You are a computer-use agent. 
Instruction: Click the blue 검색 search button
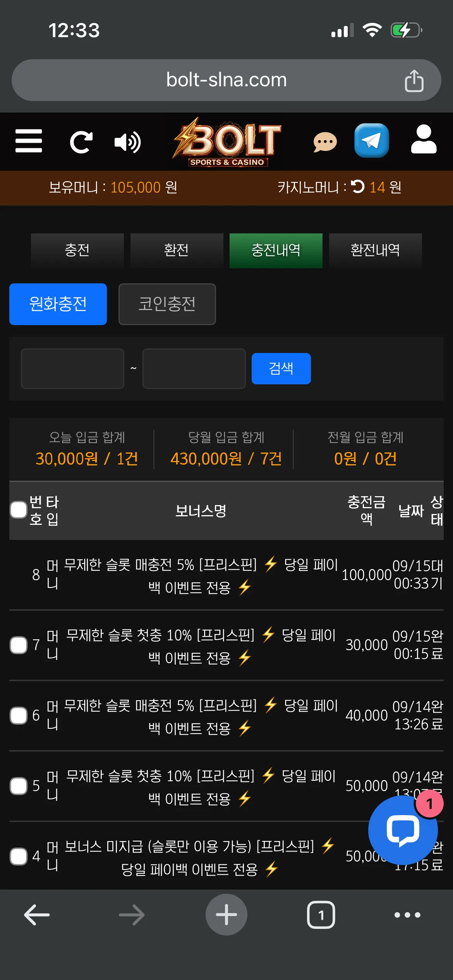click(x=281, y=368)
